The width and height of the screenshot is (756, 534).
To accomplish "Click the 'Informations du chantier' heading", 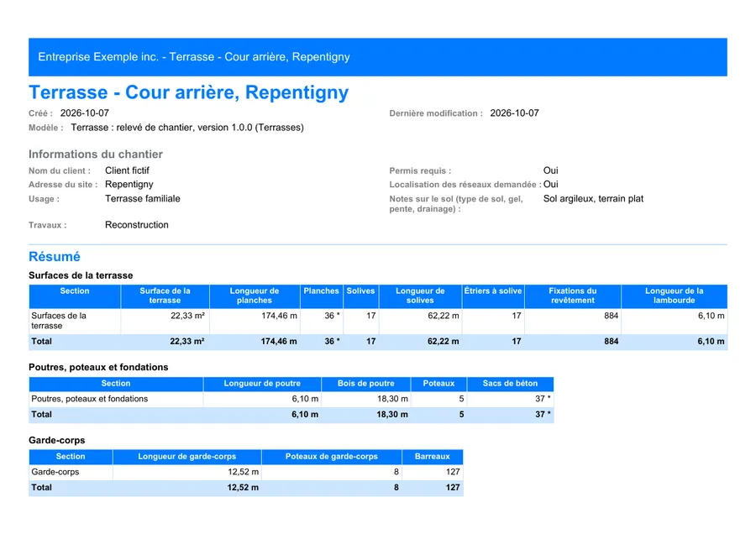I will [96, 154].
